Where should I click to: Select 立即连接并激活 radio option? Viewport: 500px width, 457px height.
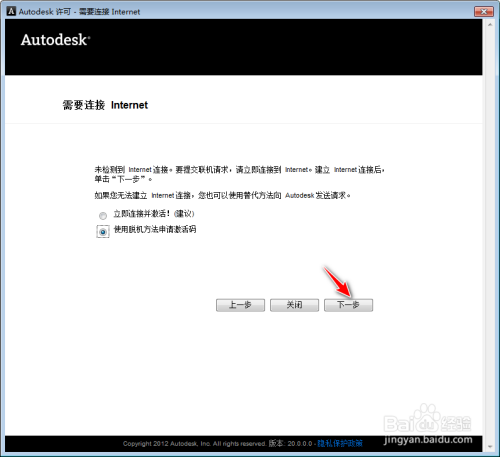(x=103, y=216)
